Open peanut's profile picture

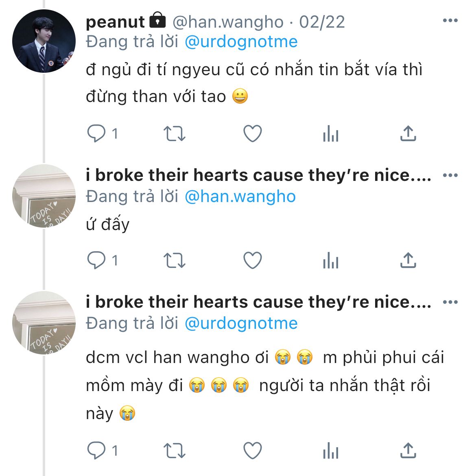click(x=44, y=41)
